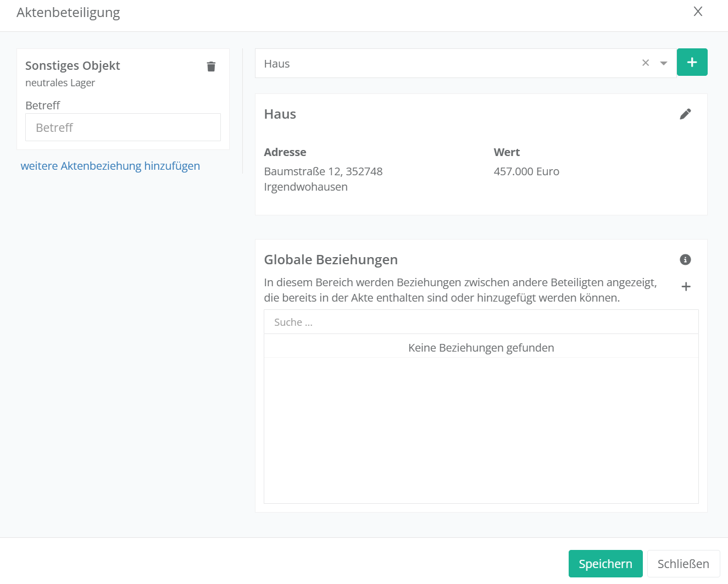Click the Keine Beziehungen gefunden message

(481, 348)
